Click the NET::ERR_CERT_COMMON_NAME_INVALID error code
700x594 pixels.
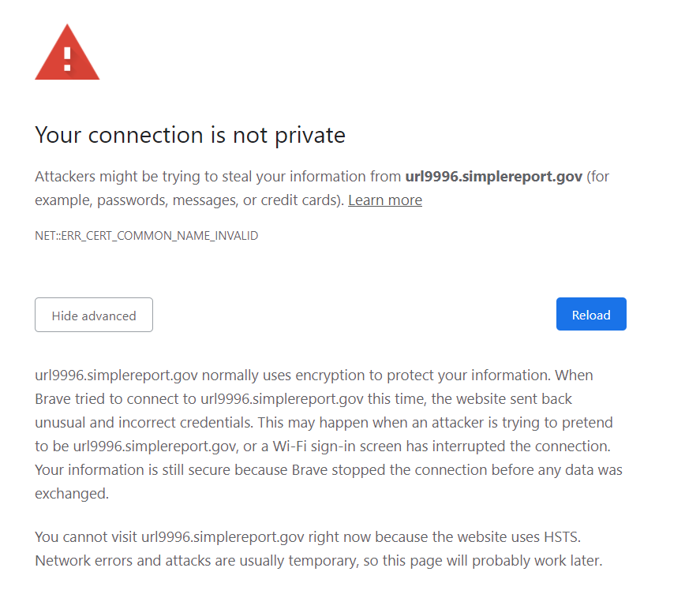point(146,235)
